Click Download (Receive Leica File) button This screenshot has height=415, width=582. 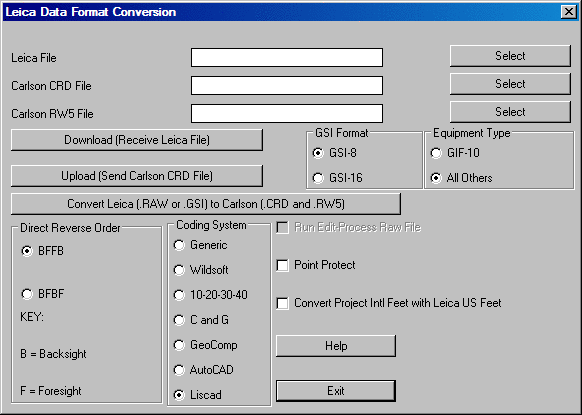tap(137, 140)
